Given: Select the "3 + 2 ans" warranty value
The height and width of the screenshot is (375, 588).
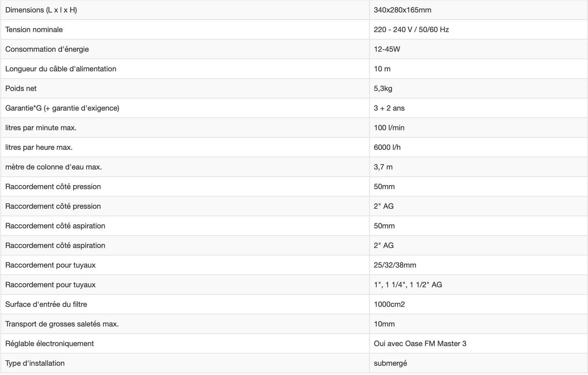Looking at the screenshot, I should pyautogui.click(x=389, y=108).
